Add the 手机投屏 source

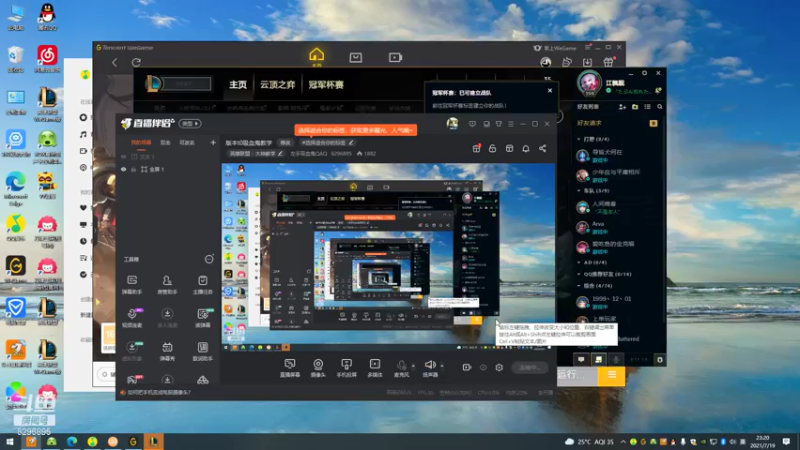coord(346,368)
